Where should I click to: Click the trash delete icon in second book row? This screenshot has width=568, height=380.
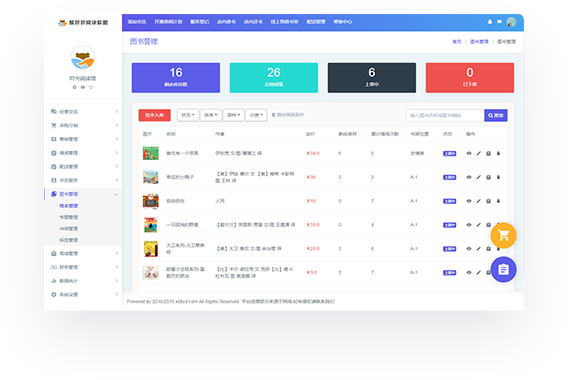[498, 177]
